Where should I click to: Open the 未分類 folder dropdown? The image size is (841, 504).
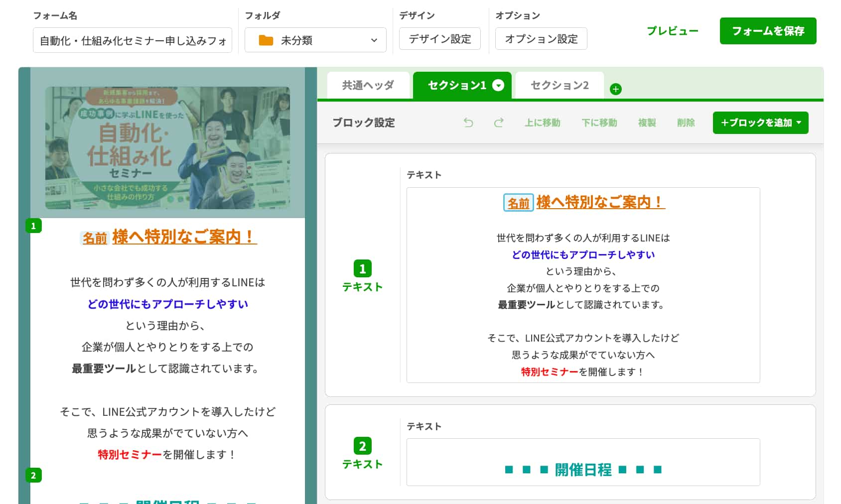coord(315,40)
